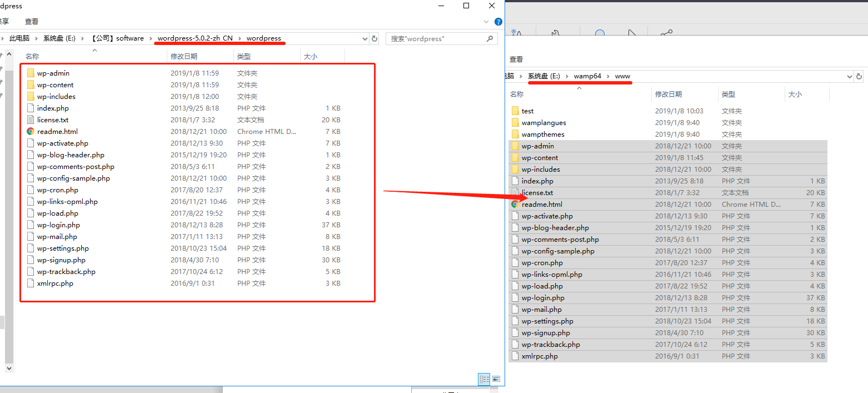Open the 查看 menu in www window
The height and width of the screenshot is (393, 868).
pos(516,59)
